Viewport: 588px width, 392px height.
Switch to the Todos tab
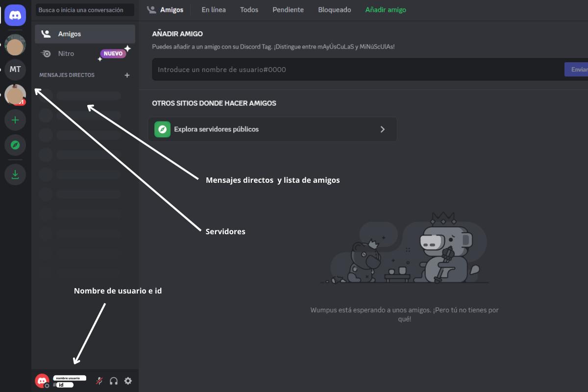pos(249,10)
